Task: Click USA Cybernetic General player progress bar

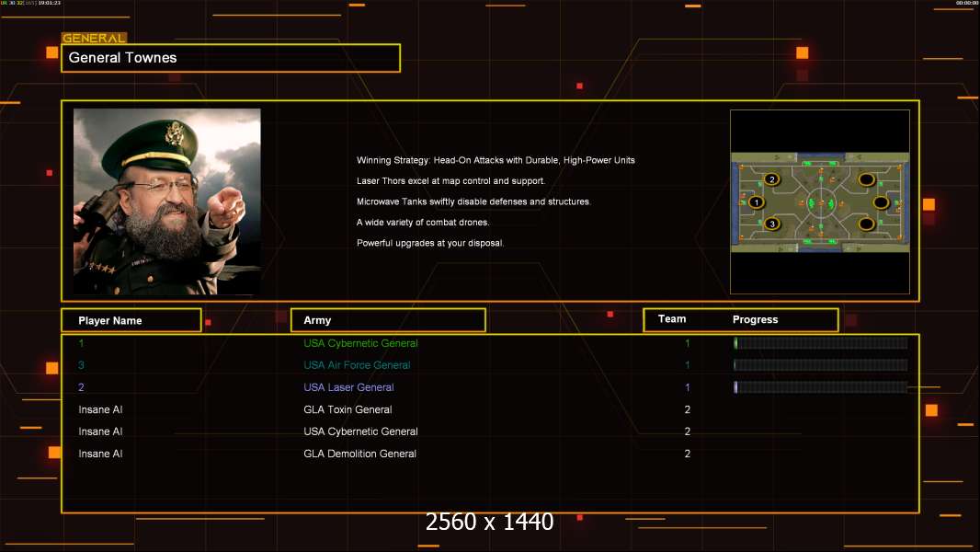Action: tap(821, 342)
